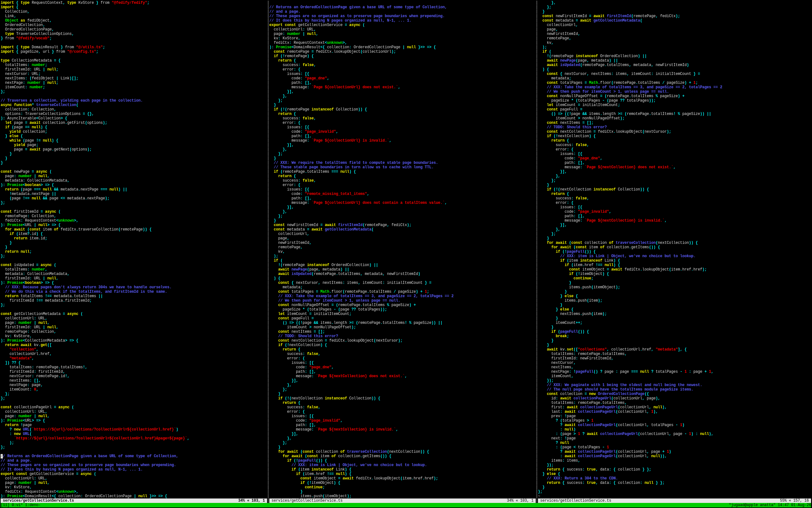The width and height of the screenshot is (812, 508).
Task: Click comment 'XXX: We paginate with 1 being the oldest'
Action: [x=625, y=385]
